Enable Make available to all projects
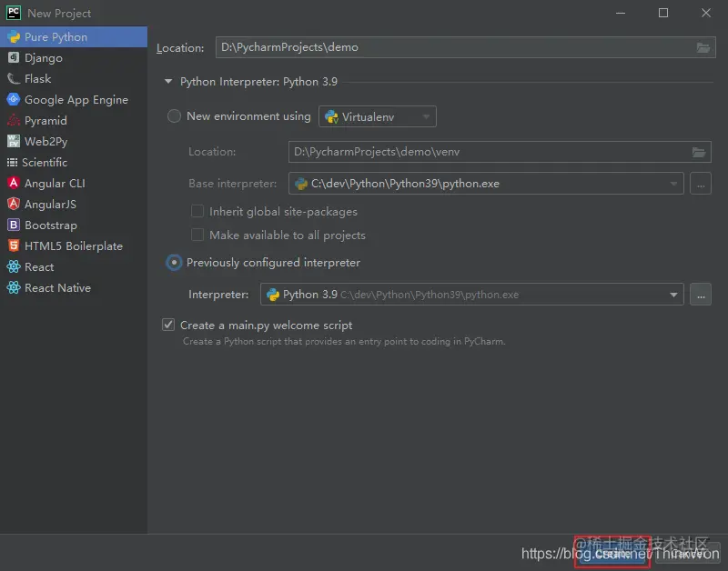Viewport: 728px width, 571px height. [197, 235]
